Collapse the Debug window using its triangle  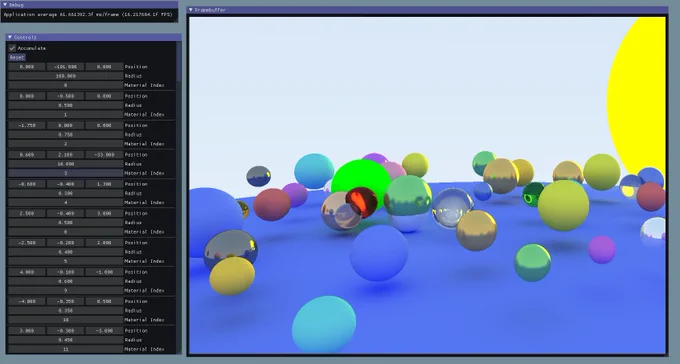5,5
